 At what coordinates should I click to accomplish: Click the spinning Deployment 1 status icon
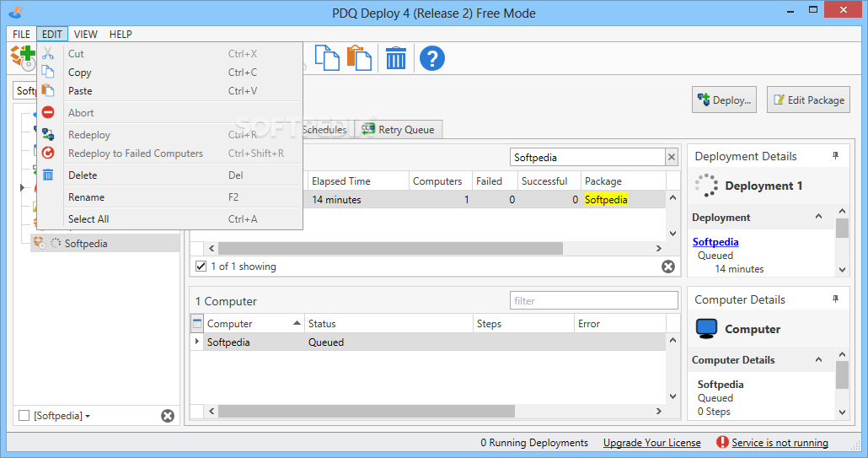click(x=706, y=186)
